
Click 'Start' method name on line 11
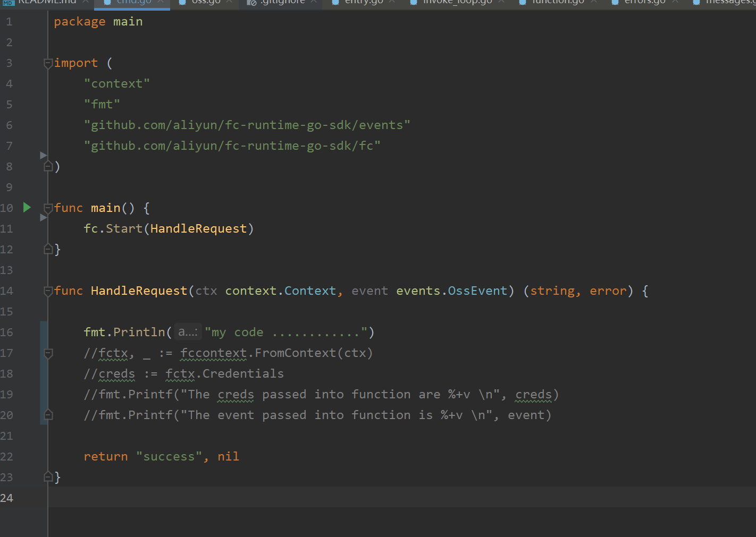tap(124, 229)
